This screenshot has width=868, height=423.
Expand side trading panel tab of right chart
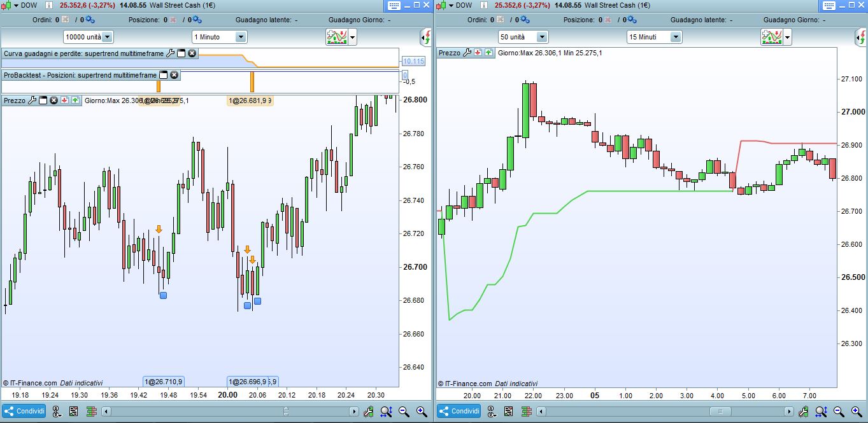tap(860, 37)
